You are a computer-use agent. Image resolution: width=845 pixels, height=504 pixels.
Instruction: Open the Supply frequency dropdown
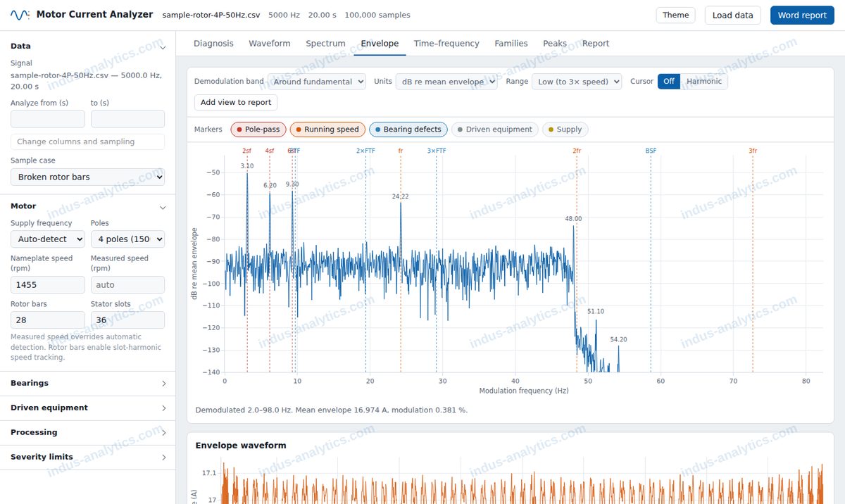click(48, 239)
